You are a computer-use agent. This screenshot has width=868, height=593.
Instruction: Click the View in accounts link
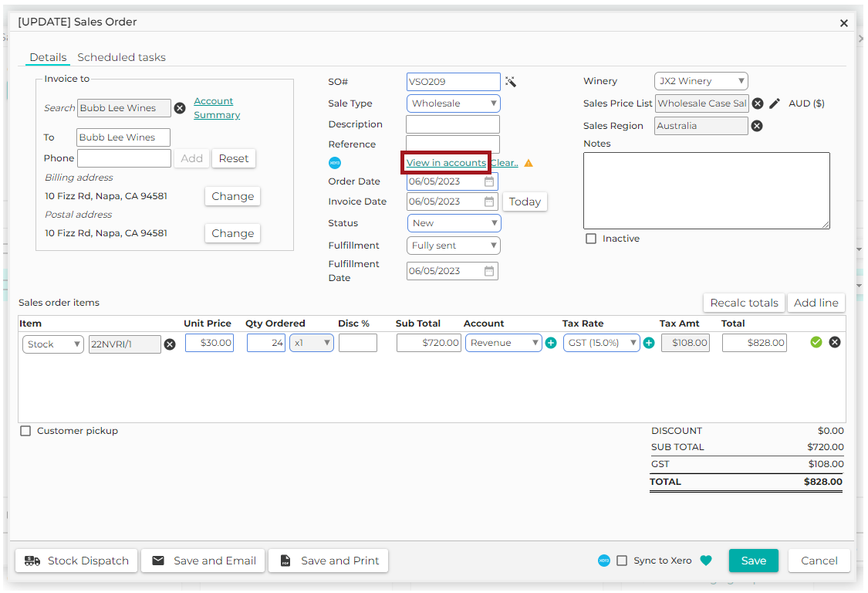click(x=446, y=163)
